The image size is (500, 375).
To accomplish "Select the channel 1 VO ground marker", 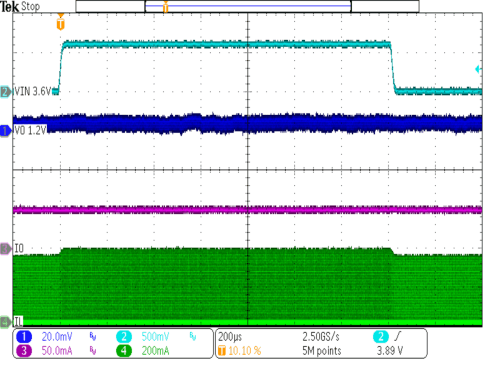I will [6, 130].
